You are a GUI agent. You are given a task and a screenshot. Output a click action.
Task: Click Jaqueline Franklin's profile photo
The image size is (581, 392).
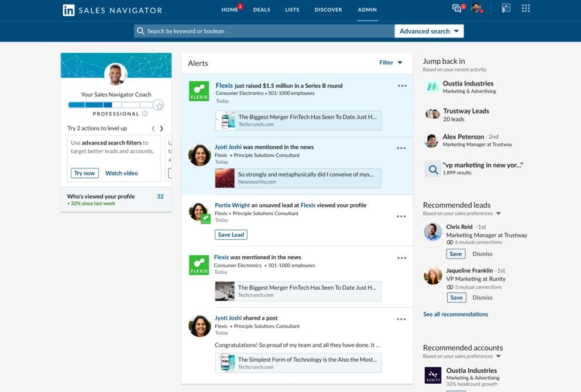433,276
